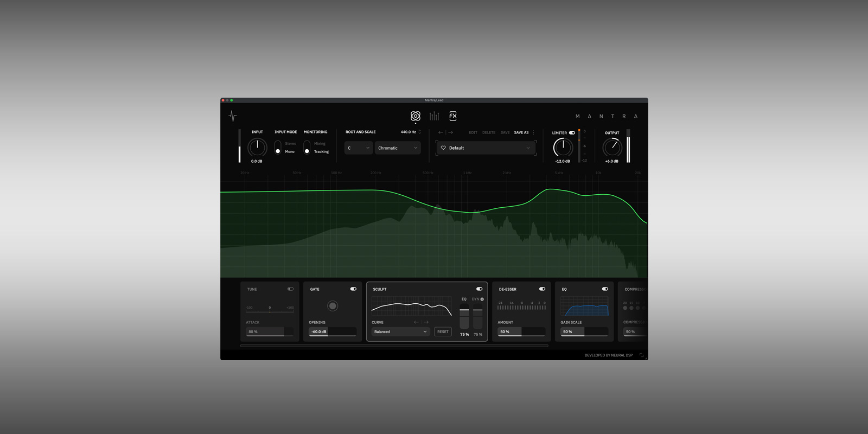This screenshot has height=434, width=868.
Task: Click the EQ Gain Scale 50 % slider
Action: [584, 331]
